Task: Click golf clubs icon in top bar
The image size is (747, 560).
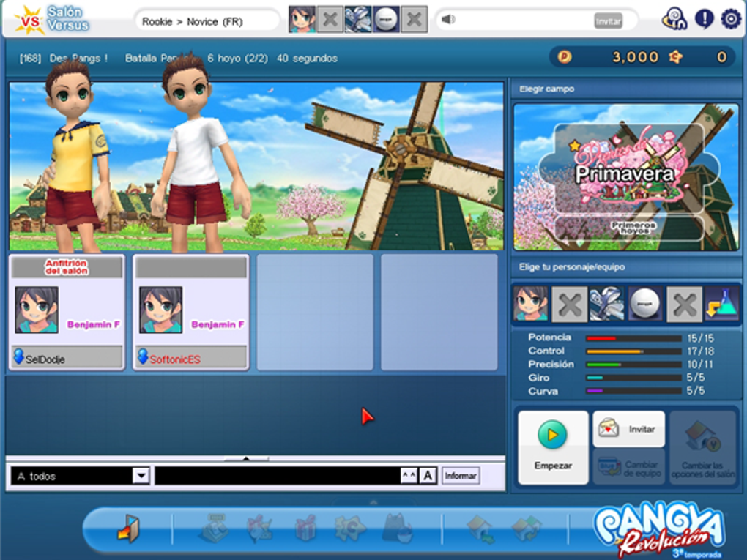Action: click(358, 20)
